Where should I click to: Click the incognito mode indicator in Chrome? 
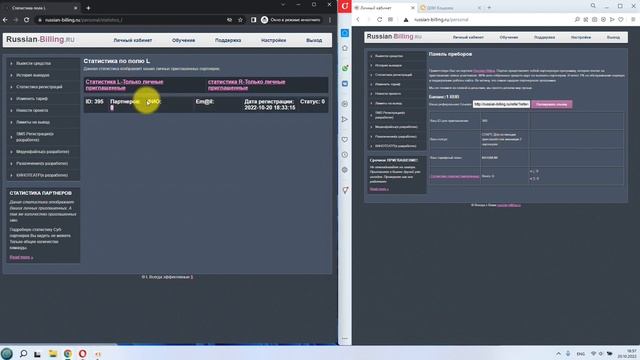pyautogui.click(x=291, y=20)
